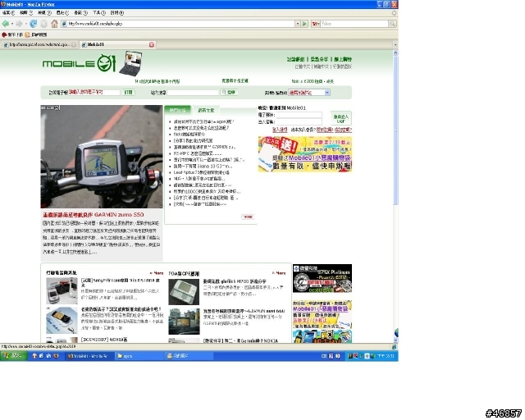The height and width of the screenshot is (420, 525).
Task: Open the 書籤 (Bookmarks) menu
Action: point(80,13)
